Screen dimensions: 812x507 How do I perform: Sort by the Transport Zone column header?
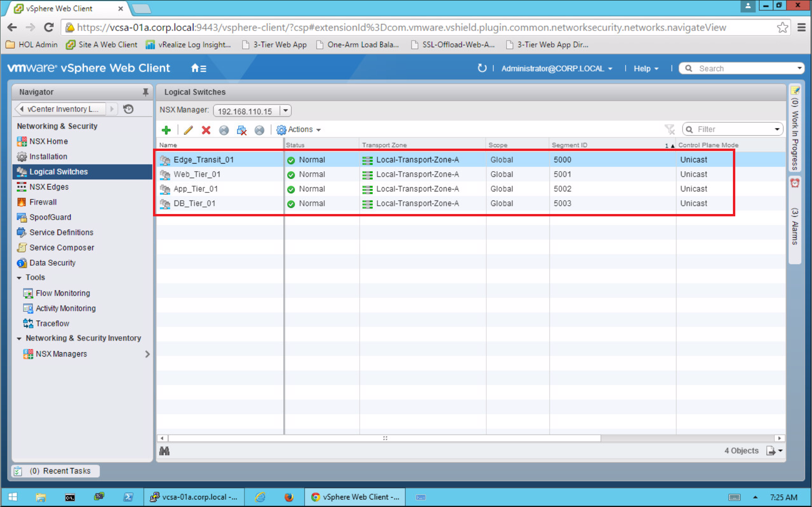(x=422, y=145)
